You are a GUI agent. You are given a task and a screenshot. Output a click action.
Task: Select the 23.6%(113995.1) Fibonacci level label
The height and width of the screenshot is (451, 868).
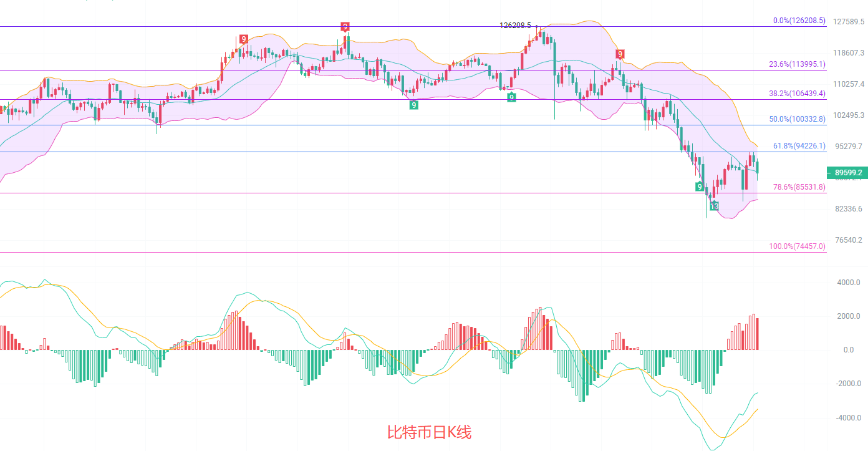point(797,64)
